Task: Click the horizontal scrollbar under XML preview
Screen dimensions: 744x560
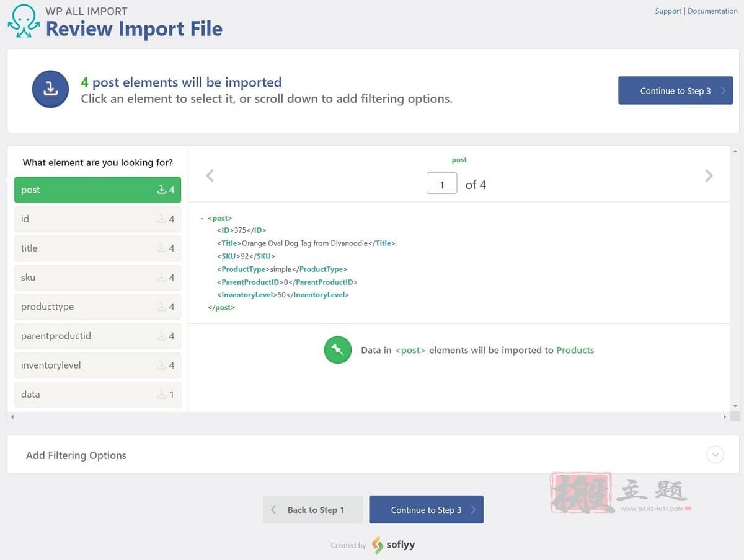Action: coord(369,417)
